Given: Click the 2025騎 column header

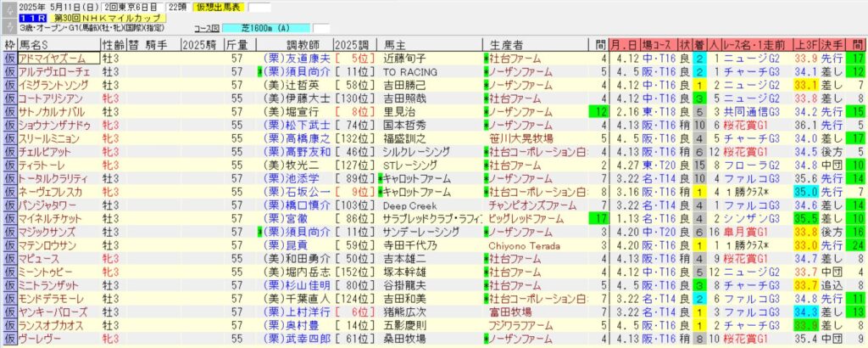Looking at the screenshot, I should [202, 46].
